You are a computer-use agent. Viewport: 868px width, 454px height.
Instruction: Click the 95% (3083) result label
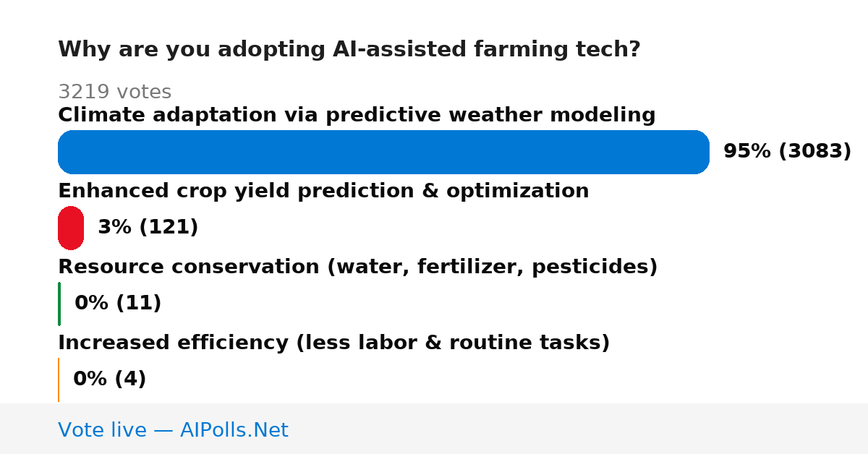pos(788,152)
